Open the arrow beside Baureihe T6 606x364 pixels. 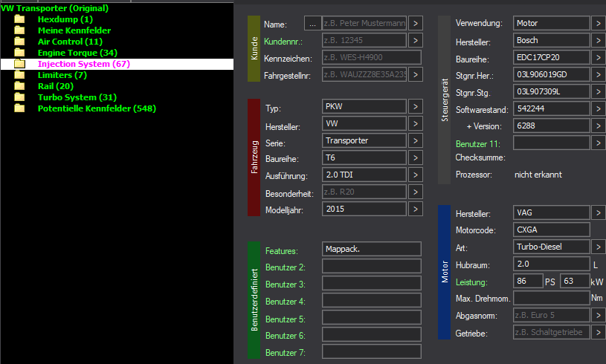[416, 157]
